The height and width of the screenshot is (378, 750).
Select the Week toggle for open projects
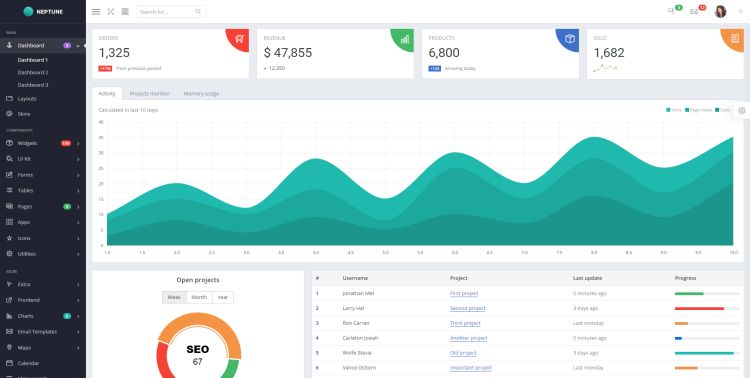pyautogui.click(x=174, y=297)
